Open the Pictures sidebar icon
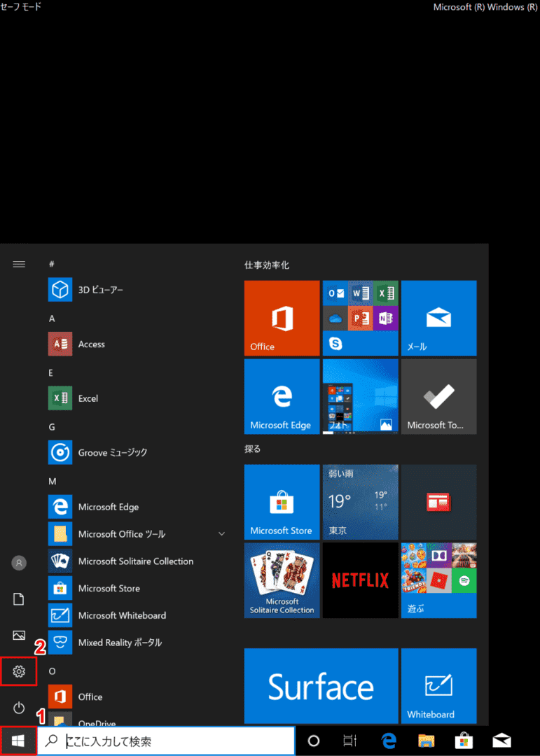 [x=19, y=635]
